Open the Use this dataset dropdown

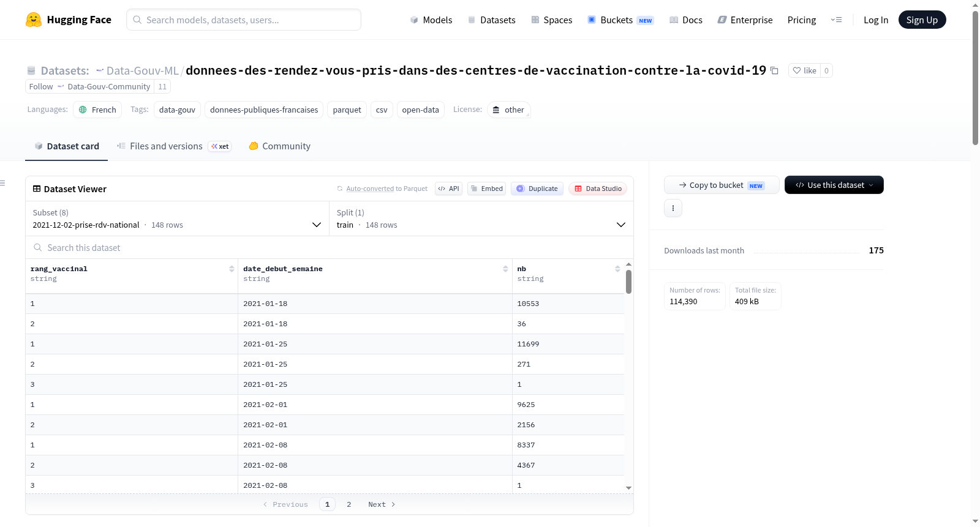834,185
